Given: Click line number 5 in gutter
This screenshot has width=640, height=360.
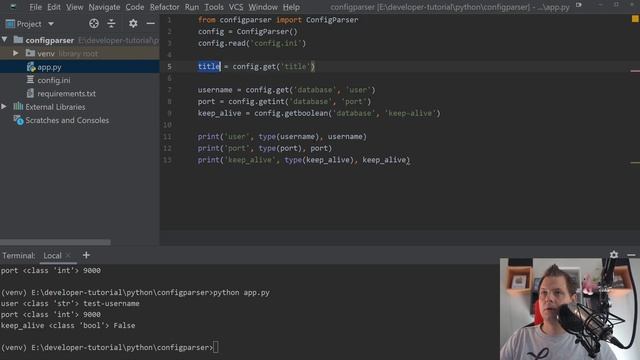Looking at the screenshot, I should (x=169, y=67).
